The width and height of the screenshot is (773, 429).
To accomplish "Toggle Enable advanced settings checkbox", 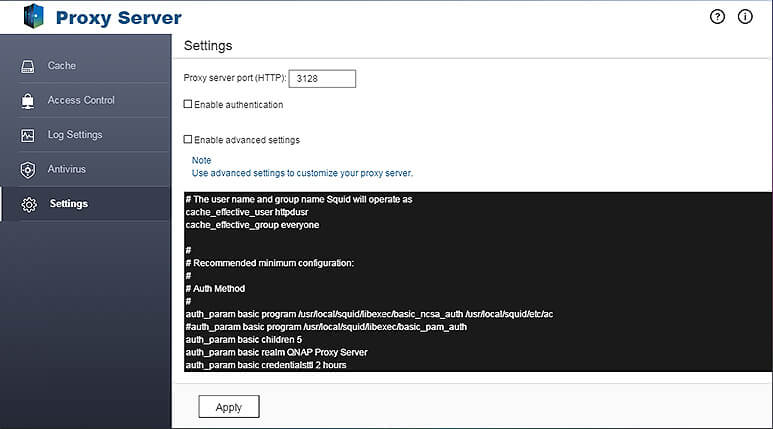I will tap(188, 140).
